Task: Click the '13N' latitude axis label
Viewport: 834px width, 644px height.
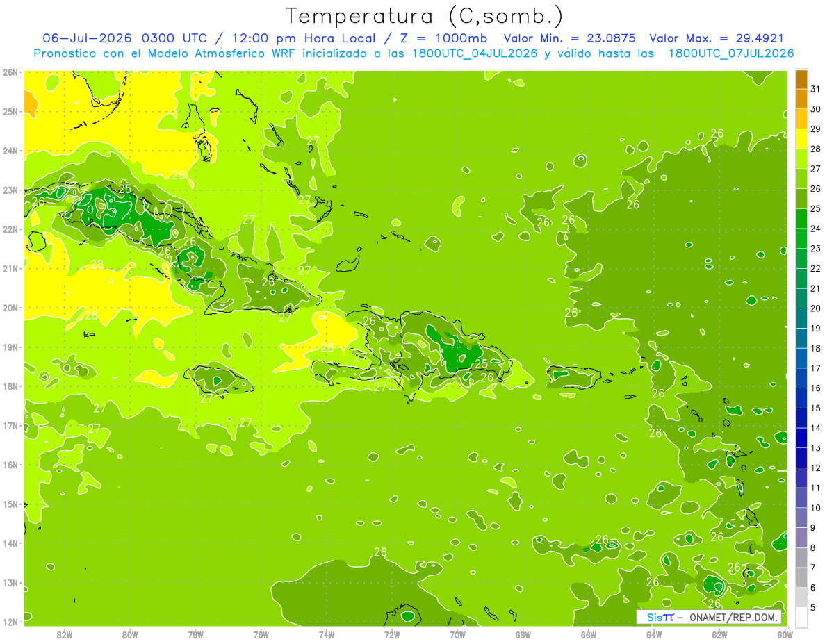Action: click(10, 583)
